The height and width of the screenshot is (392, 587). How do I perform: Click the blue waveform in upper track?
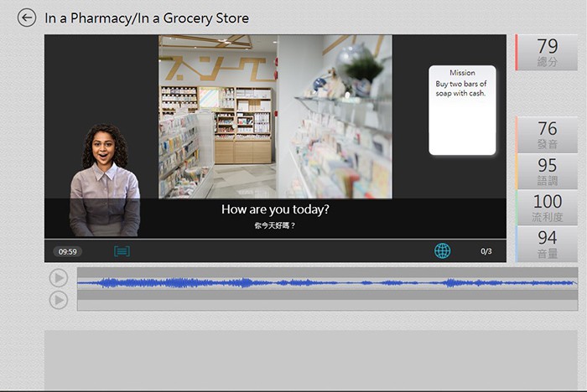[x=327, y=283]
